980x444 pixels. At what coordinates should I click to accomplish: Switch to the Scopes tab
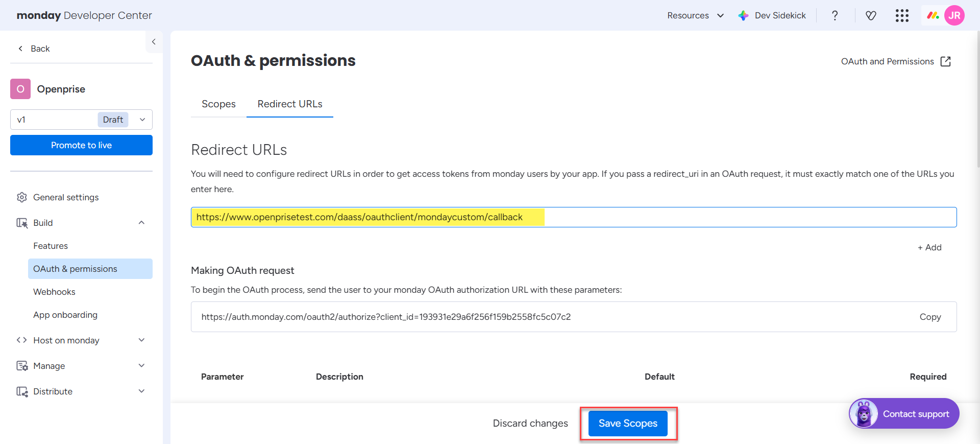click(x=218, y=104)
